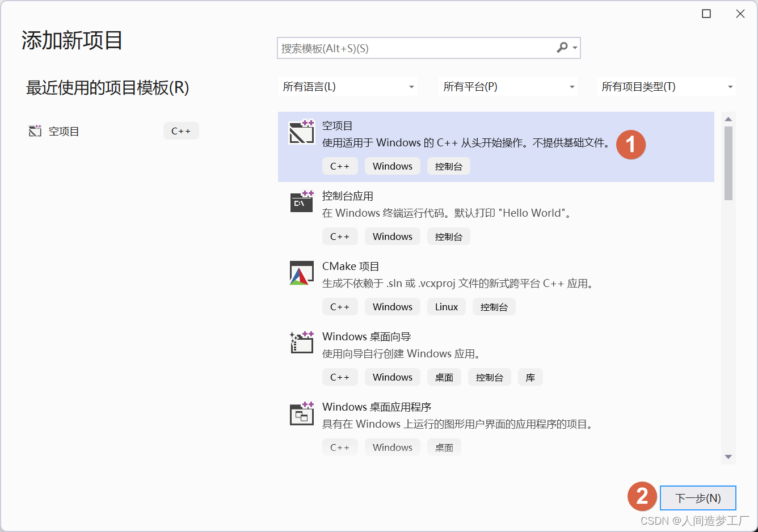Click the CMake 项目 triangle logo icon
This screenshot has width=758, height=532.
301,273
